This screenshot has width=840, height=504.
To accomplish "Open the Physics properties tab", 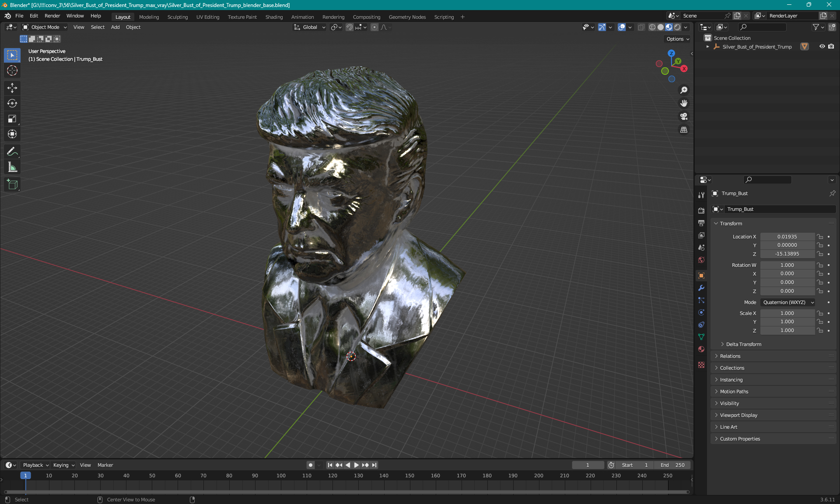I will (701, 312).
